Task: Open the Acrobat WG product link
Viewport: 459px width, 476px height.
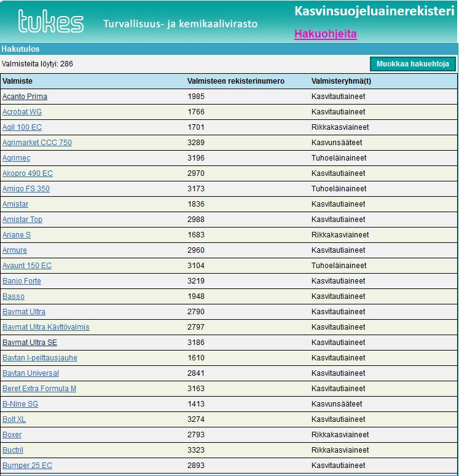Action: [22, 112]
